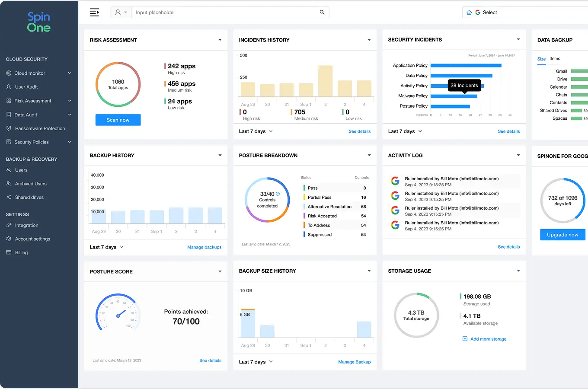Image resolution: width=588 pixels, height=389 pixels.
Task: Click the Upgrade now button
Action: pos(562,235)
